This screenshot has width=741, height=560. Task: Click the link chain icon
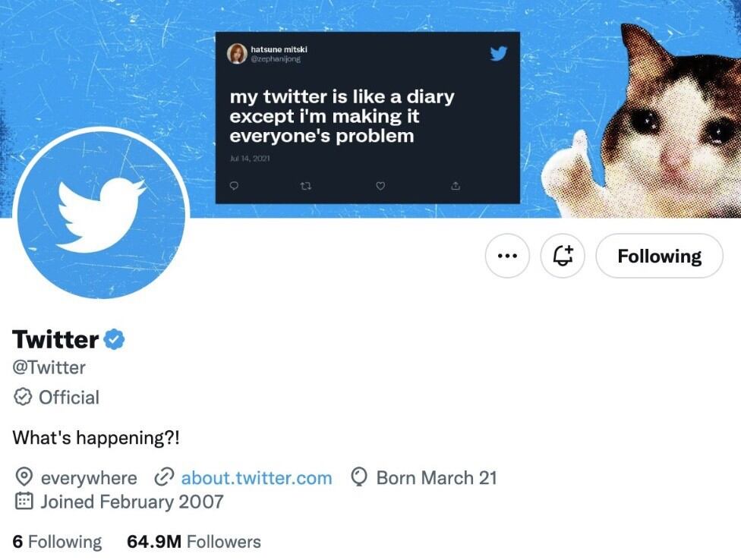pyautogui.click(x=164, y=478)
